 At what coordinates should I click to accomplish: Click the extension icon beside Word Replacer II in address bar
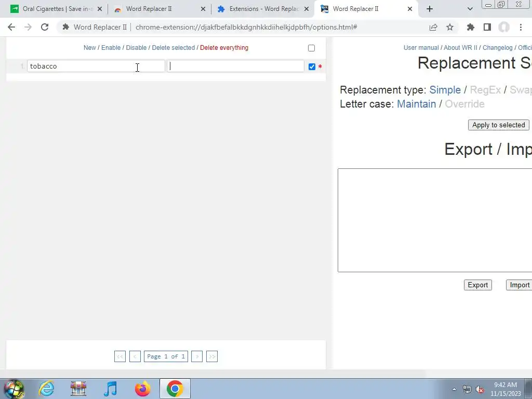(65, 27)
